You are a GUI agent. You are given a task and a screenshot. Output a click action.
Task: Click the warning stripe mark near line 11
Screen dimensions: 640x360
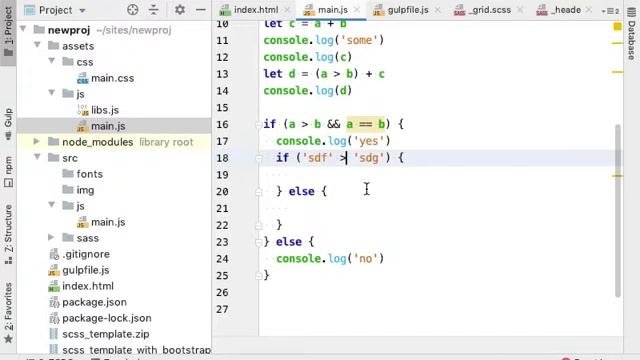(x=618, y=43)
